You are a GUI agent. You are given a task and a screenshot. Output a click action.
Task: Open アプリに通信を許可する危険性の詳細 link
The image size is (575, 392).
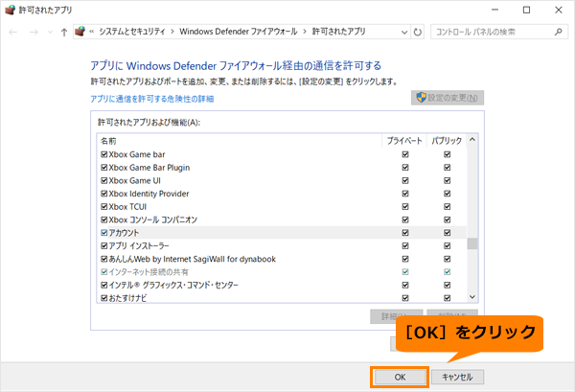point(152,99)
